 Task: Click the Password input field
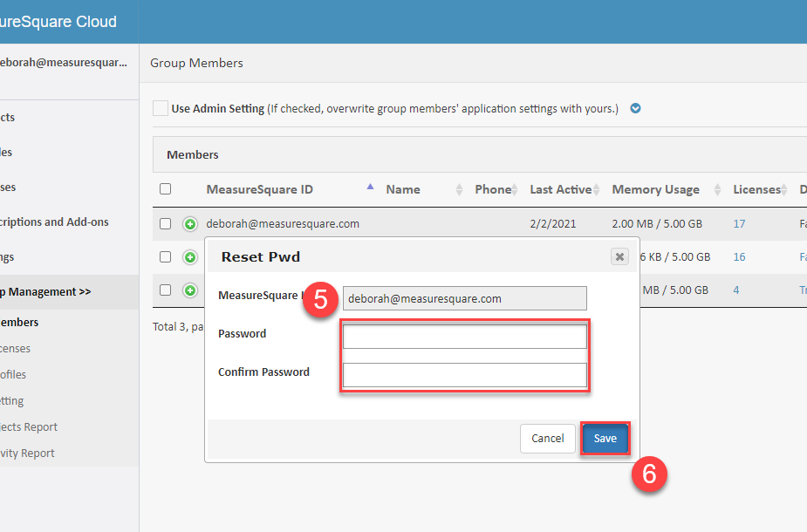click(x=465, y=337)
